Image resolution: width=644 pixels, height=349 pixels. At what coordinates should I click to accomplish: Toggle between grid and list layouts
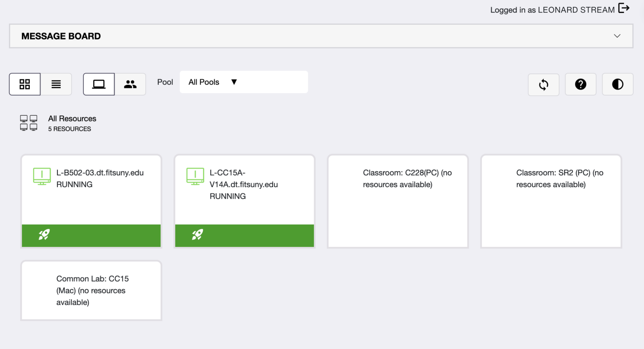pyautogui.click(x=56, y=84)
